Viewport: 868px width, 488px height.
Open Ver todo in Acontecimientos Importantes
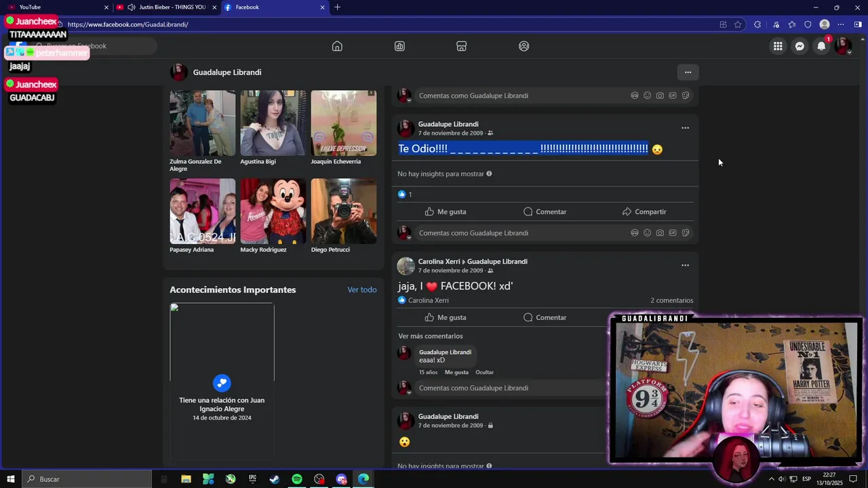[x=362, y=289]
